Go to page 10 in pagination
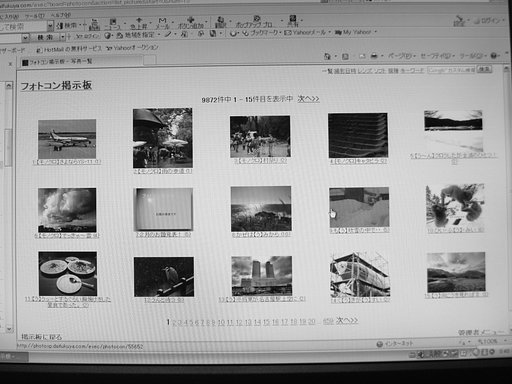The width and height of the screenshot is (512, 384). (221, 322)
